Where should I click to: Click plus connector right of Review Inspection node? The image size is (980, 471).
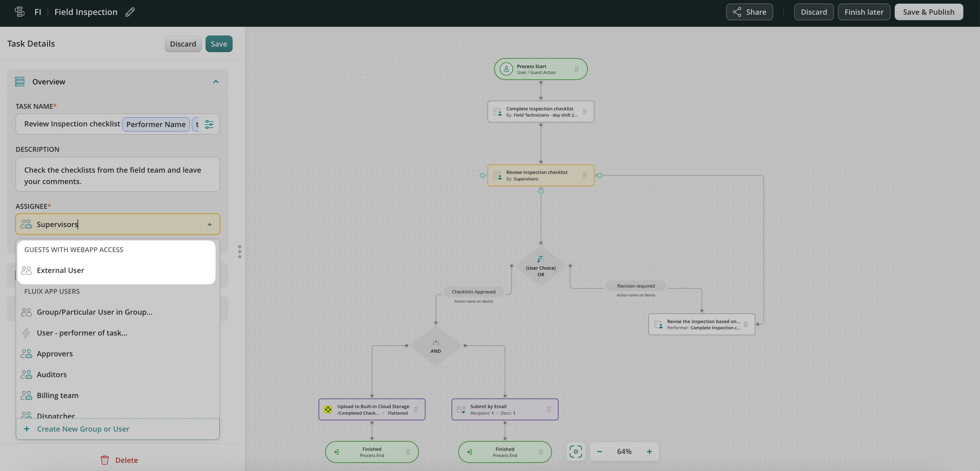pyautogui.click(x=599, y=175)
